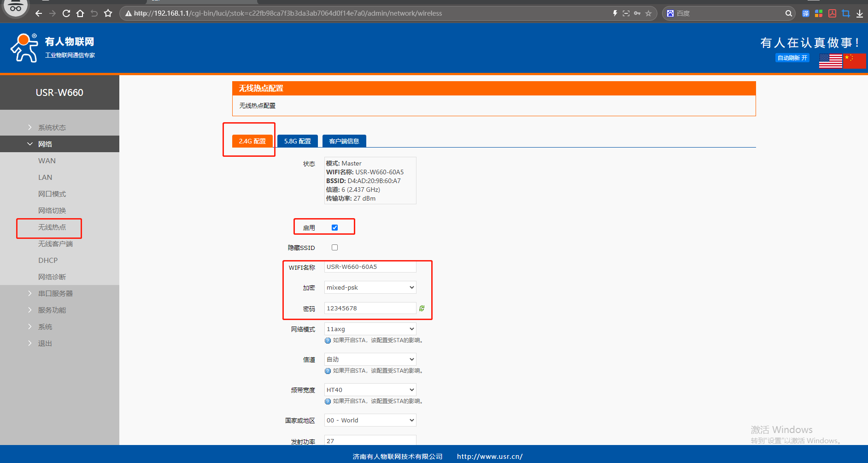Image resolution: width=868 pixels, height=463 pixels.
Task: Switch to the 5.8G 配置 tab
Action: click(x=297, y=141)
